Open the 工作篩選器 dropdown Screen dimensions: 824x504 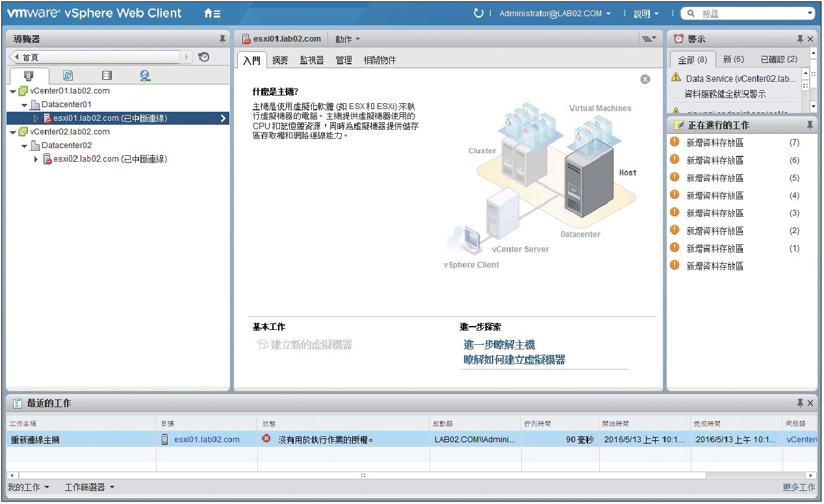click(90, 487)
